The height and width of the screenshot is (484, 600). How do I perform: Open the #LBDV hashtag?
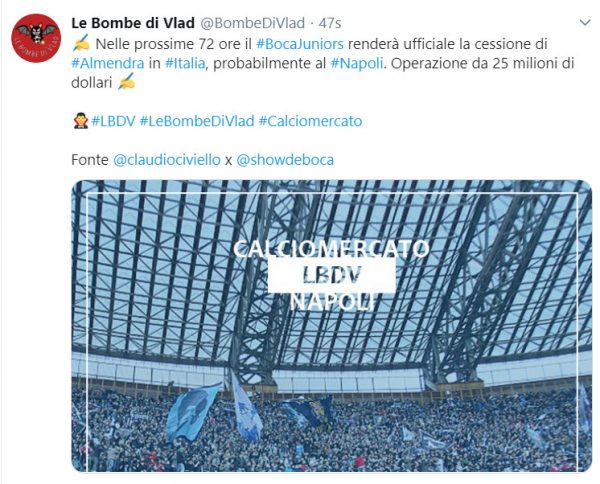114,121
